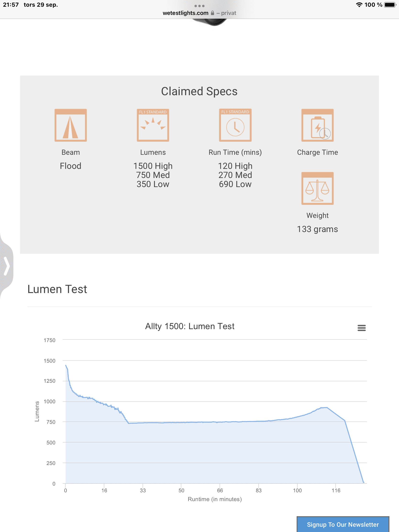Click the Lumen Test section heading
The image size is (399, 532).
[x=57, y=289]
